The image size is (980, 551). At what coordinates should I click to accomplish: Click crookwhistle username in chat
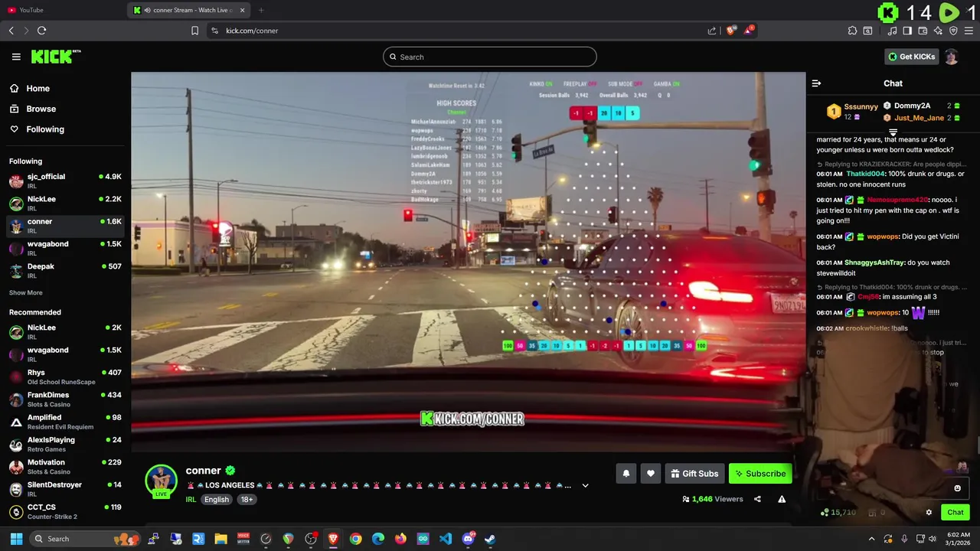(867, 328)
